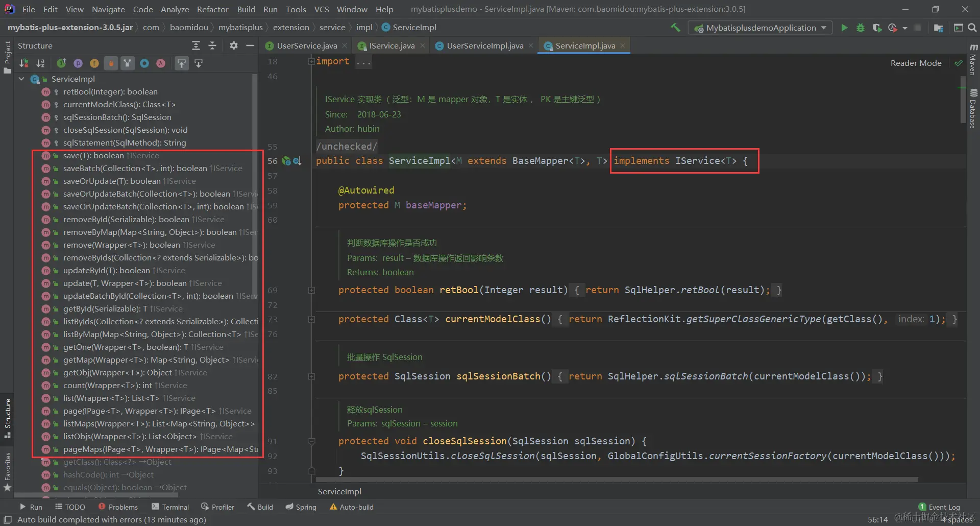Toggle Show Fields filter in Structure

tap(94, 63)
